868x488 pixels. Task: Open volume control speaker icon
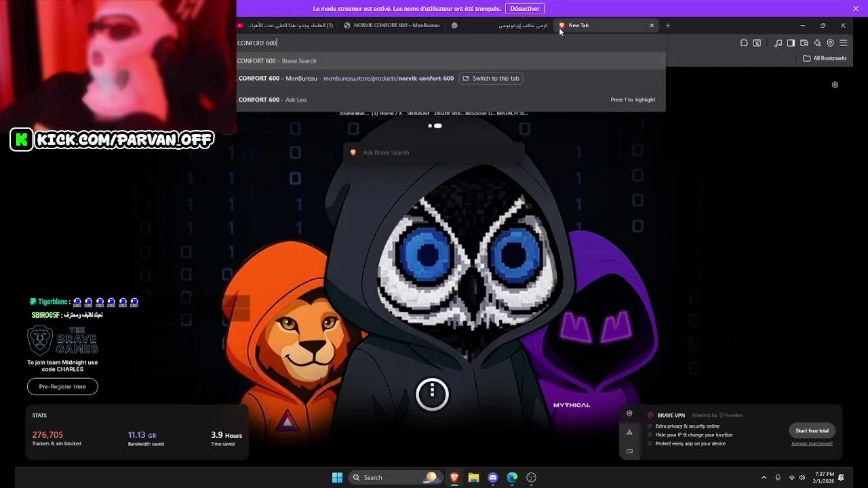click(802, 477)
